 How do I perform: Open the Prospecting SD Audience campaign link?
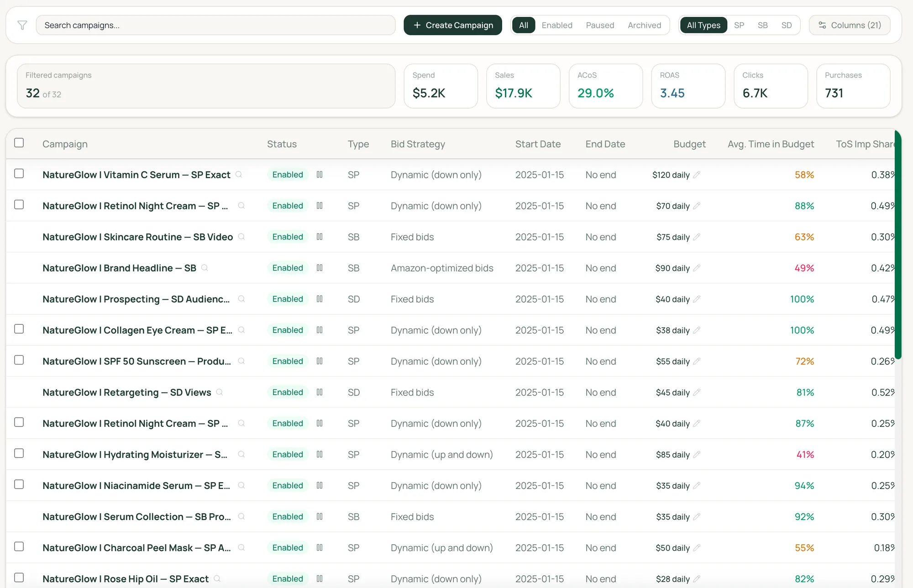click(136, 299)
